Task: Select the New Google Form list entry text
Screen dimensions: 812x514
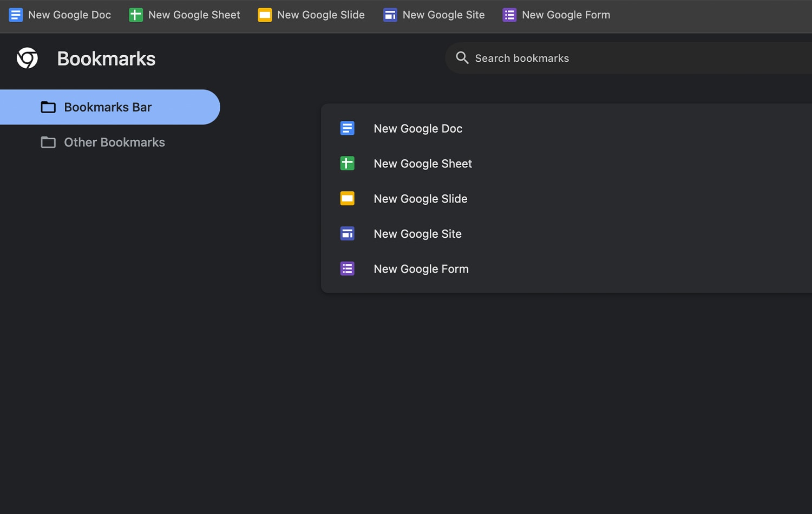Action: click(421, 269)
